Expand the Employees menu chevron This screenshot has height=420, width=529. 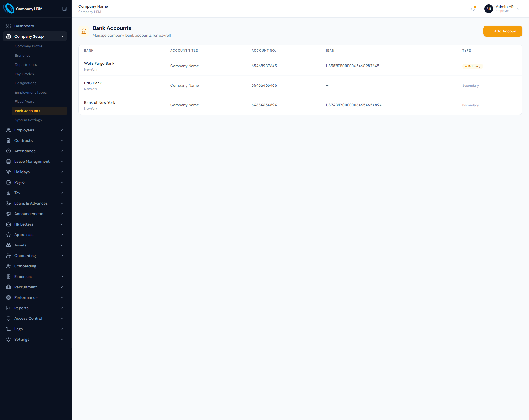click(62, 130)
